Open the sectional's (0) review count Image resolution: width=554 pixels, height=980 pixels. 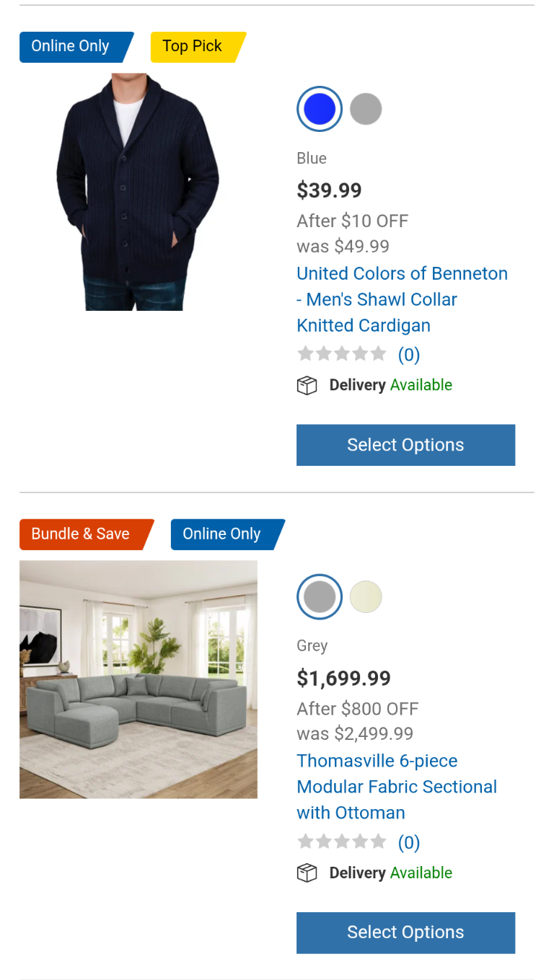[409, 842]
